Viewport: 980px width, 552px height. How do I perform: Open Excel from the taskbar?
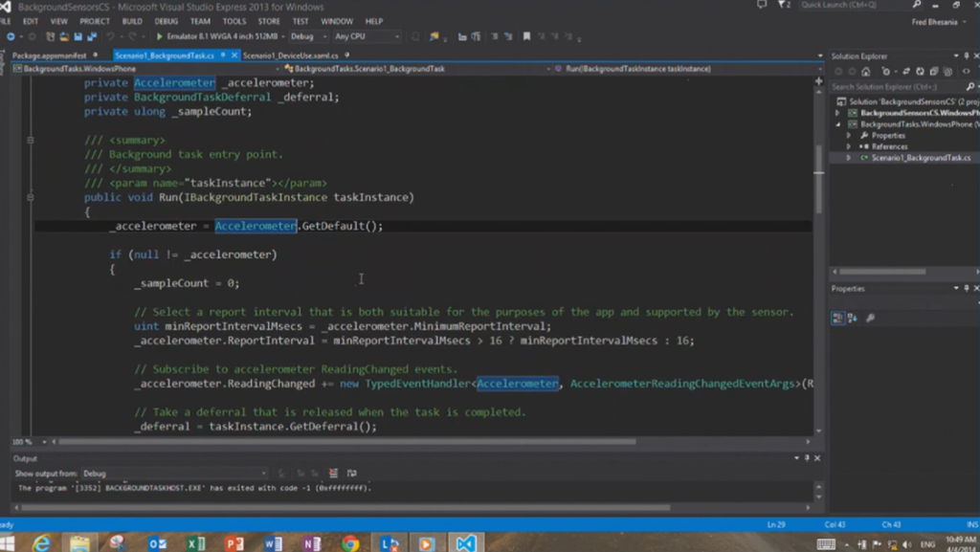click(x=195, y=543)
